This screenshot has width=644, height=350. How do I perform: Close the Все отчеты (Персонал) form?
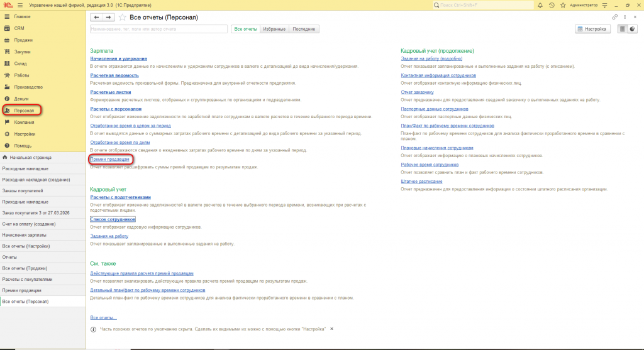coord(635,17)
